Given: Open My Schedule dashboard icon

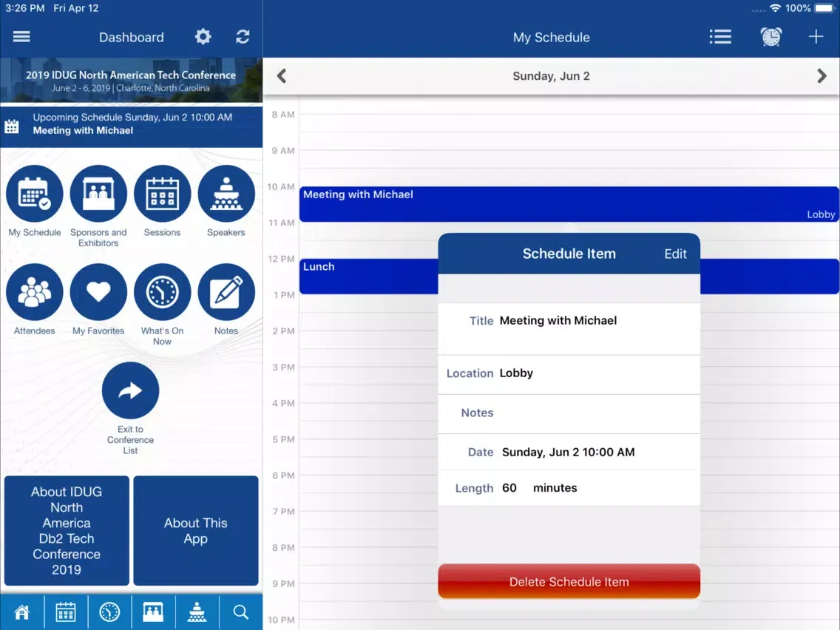Looking at the screenshot, I should [34, 194].
